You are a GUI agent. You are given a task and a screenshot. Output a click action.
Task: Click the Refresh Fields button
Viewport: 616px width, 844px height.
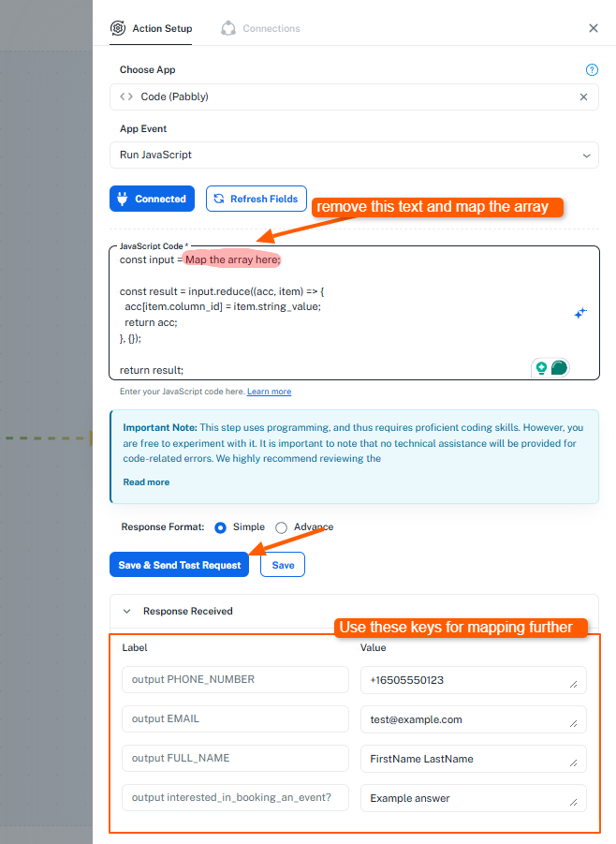pyautogui.click(x=256, y=199)
